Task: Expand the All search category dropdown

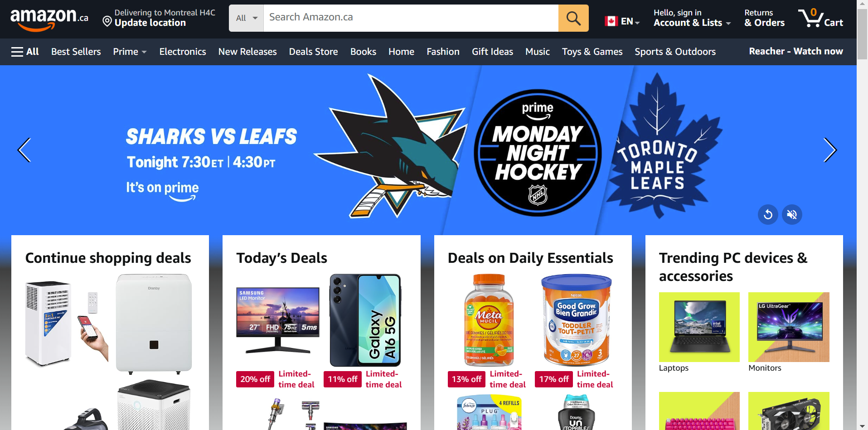Action: pos(246,18)
